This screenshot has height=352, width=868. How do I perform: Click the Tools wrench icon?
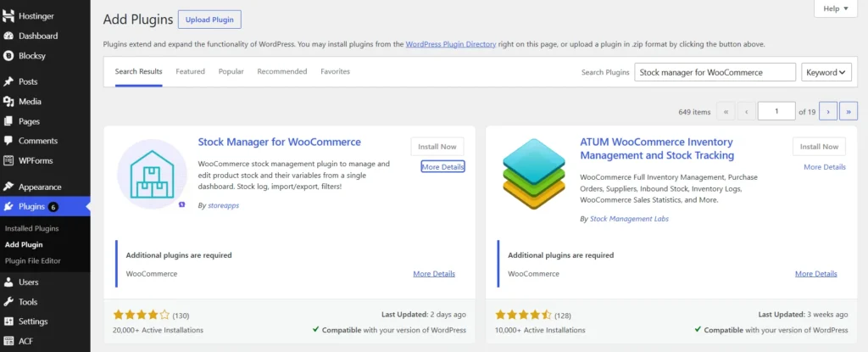pos(8,302)
